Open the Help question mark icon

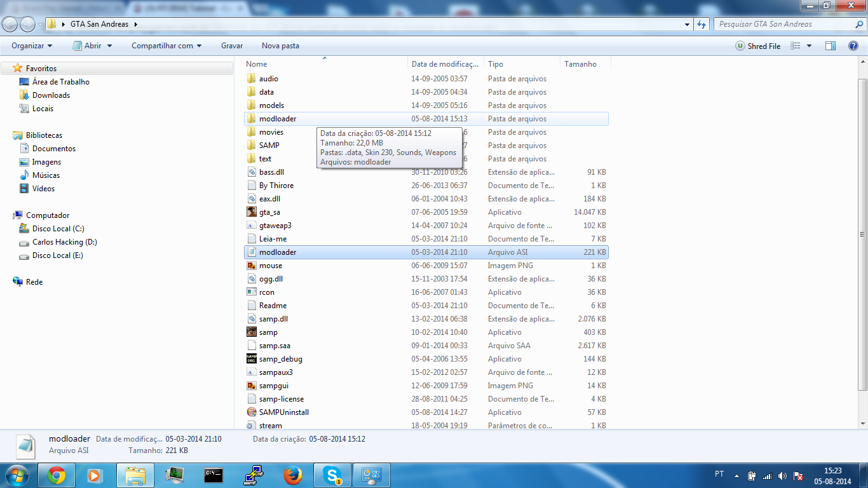(x=853, y=46)
